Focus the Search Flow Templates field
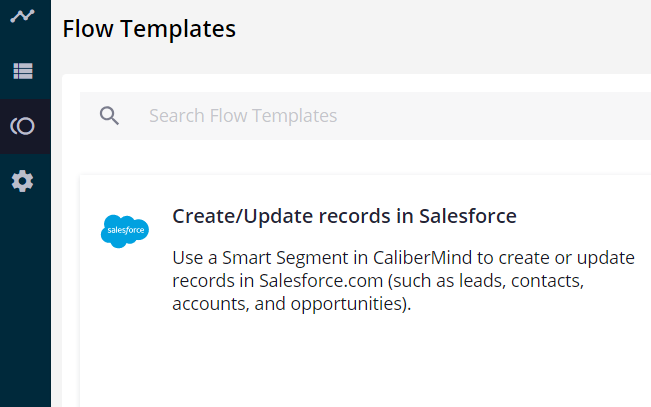The height and width of the screenshot is (407, 651). coord(390,116)
